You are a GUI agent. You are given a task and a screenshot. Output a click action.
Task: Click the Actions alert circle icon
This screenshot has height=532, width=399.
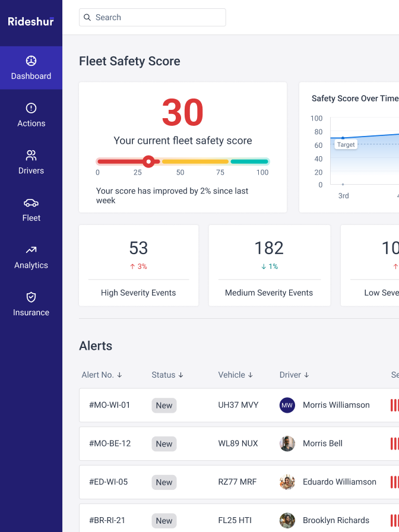tap(31, 108)
